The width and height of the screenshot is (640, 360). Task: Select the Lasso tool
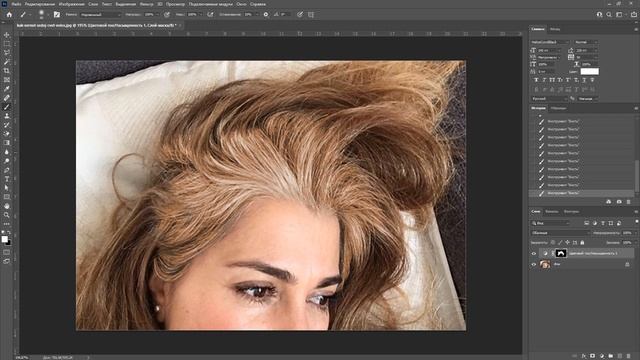pos(7,53)
